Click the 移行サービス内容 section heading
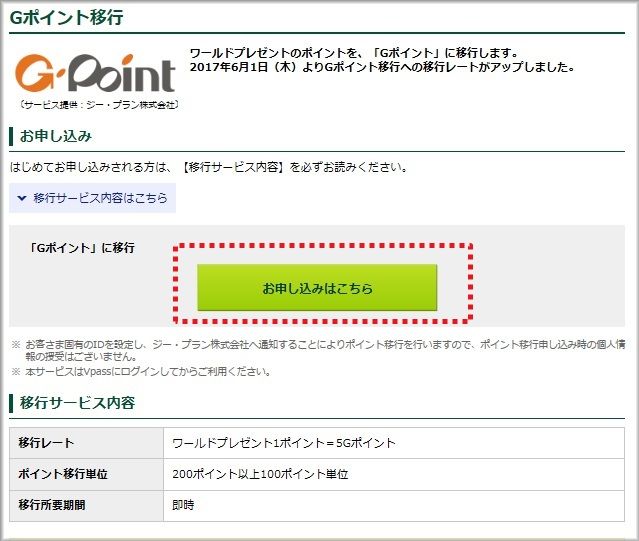Image resolution: width=639 pixels, height=541 pixels. tap(77, 402)
